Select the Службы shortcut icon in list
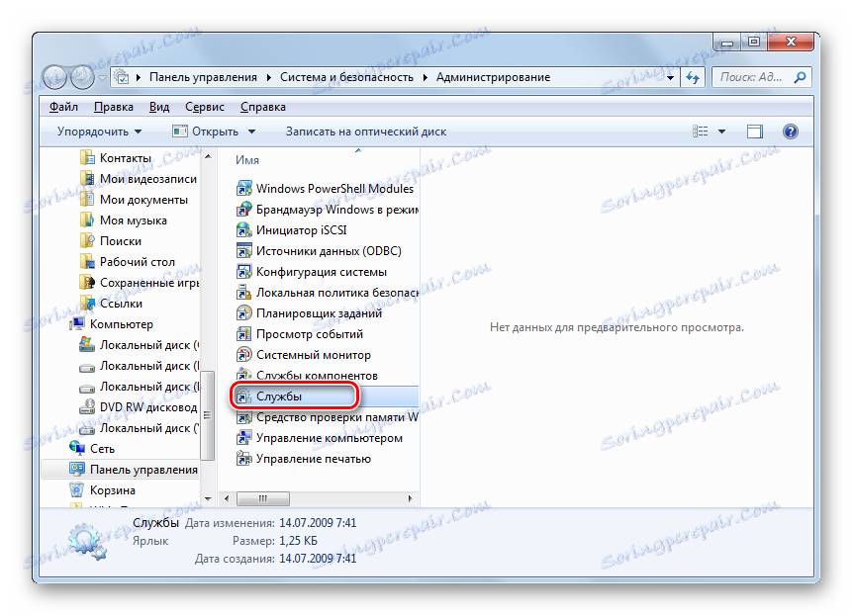The height and width of the screenshot is (616, 853). [243, 396]
